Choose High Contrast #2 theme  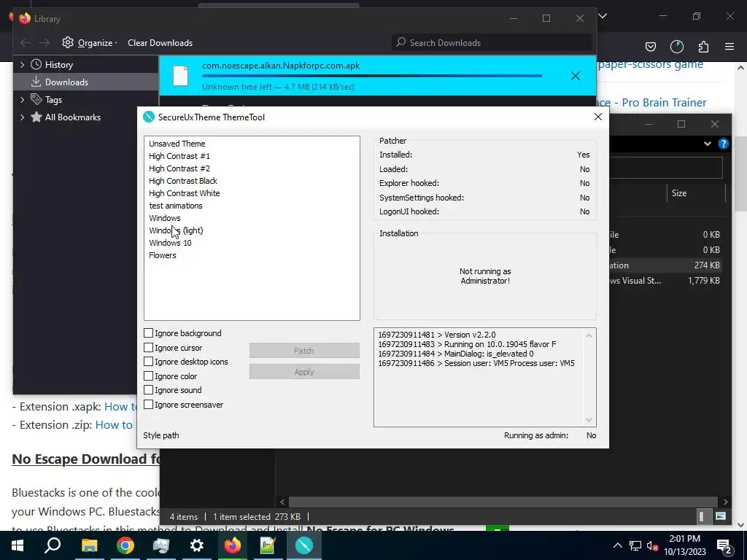179,168
